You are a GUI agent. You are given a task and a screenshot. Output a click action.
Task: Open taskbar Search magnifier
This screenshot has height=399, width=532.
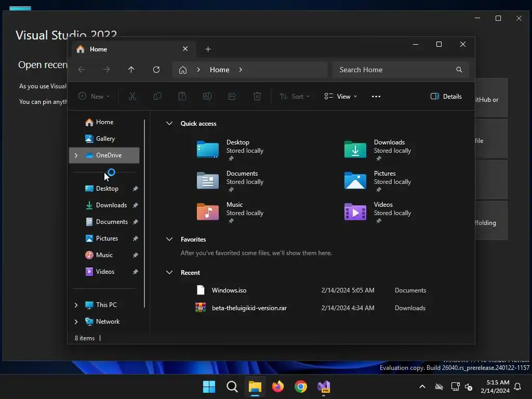[232, 387]
